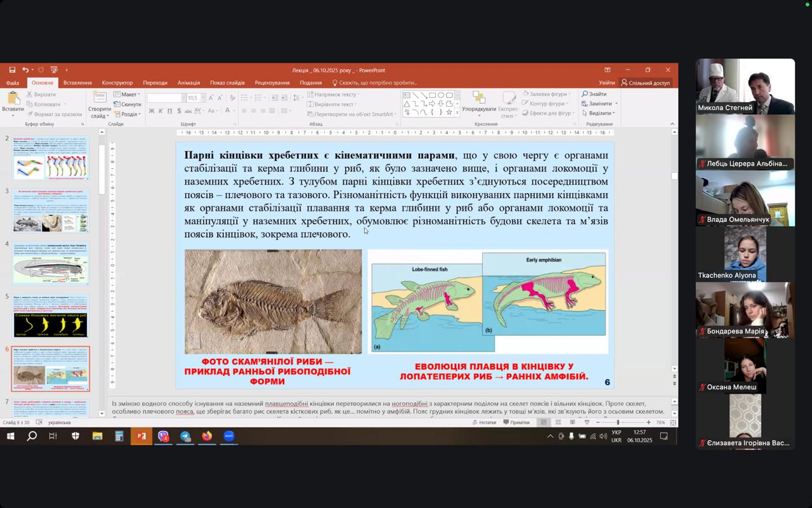Expand the Макет (Layout) dropdown
812x508 pixels.
127,95
